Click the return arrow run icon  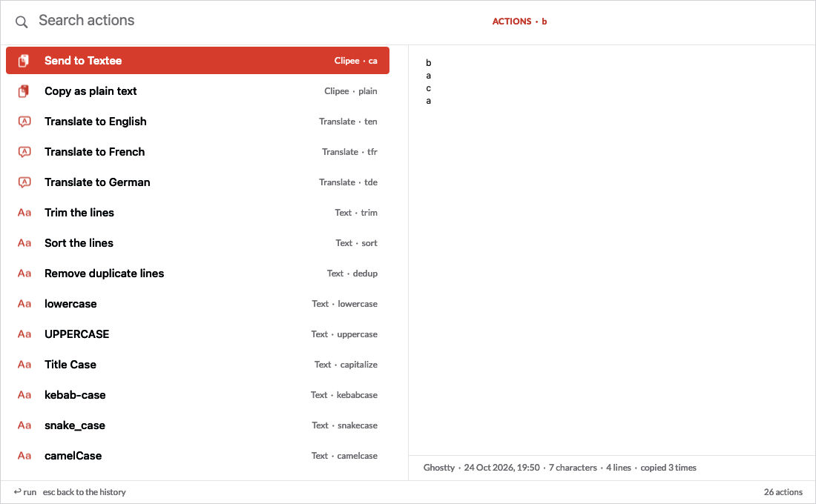pyautogui.click(x=17, y=491)
